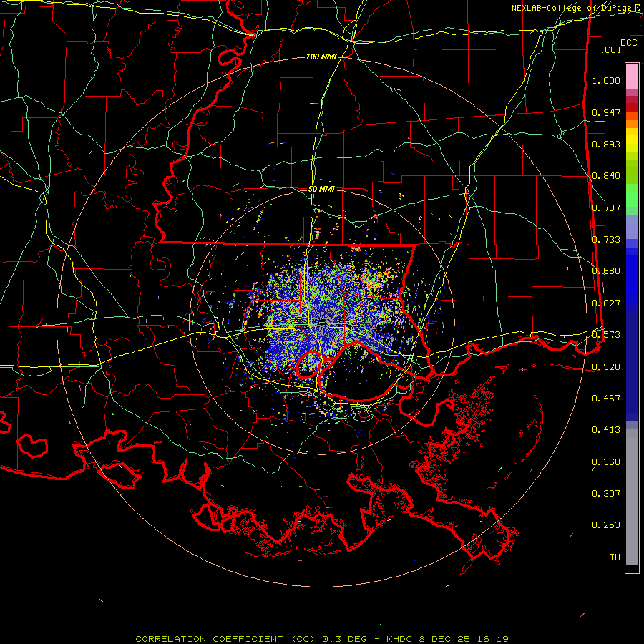Pick the pink swatch atop the color bar
The height and width of the screenshot is (644, 644).
[632, 76]
